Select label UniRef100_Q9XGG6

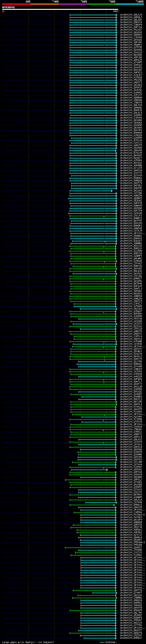click(x=131, y=40)
